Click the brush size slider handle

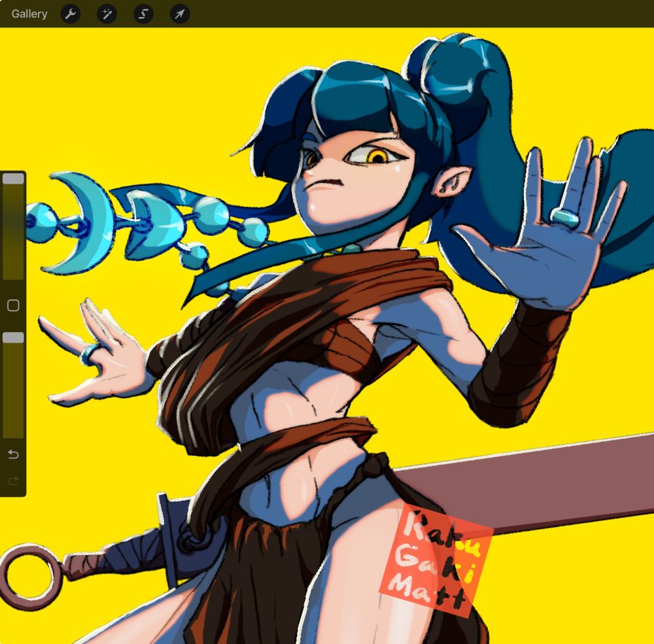[x=13, y=178]
